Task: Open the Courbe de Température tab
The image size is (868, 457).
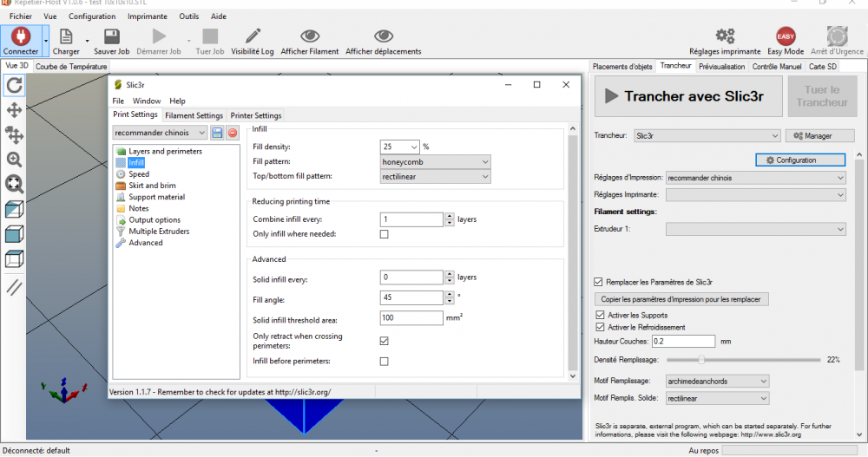Action: (71, 67)
